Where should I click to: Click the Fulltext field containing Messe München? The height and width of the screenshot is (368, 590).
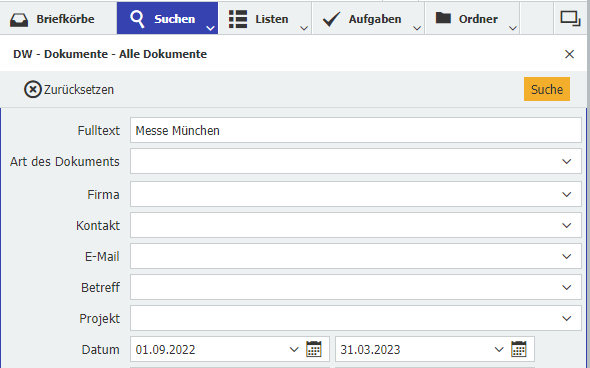pos(356,130)
